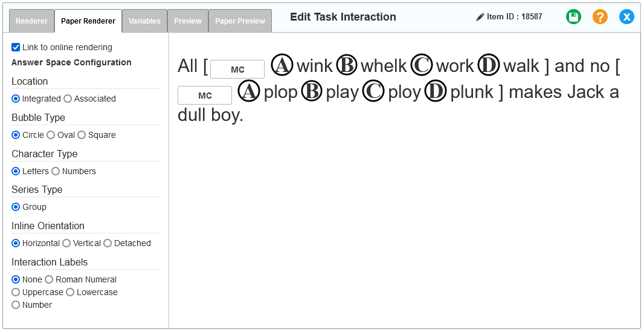Viewport: 644px width, 332px height.
Task: Choose Circle bubble type
Action: (x=16, y=135)
